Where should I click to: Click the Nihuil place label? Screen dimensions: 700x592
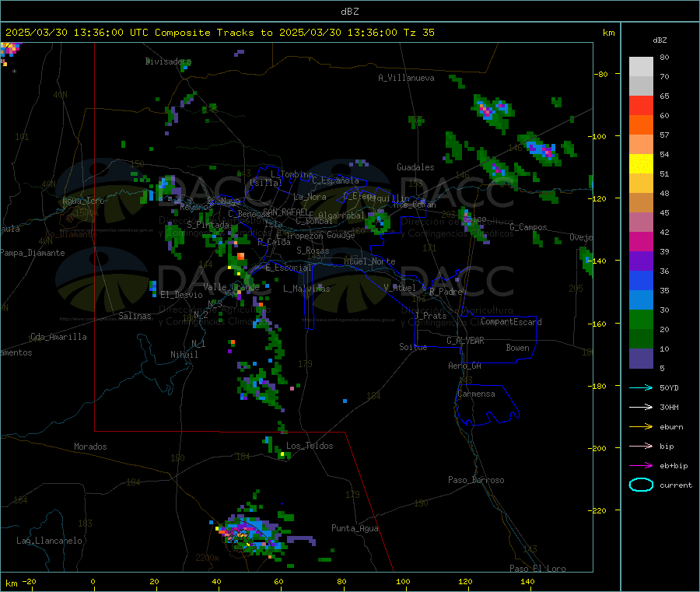(184, 355)
